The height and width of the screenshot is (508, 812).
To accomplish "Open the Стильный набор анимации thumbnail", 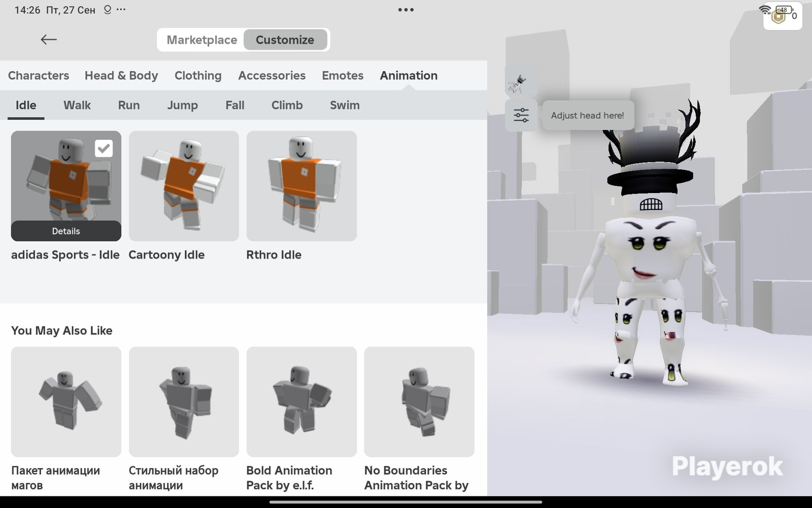I will [184, 402].
